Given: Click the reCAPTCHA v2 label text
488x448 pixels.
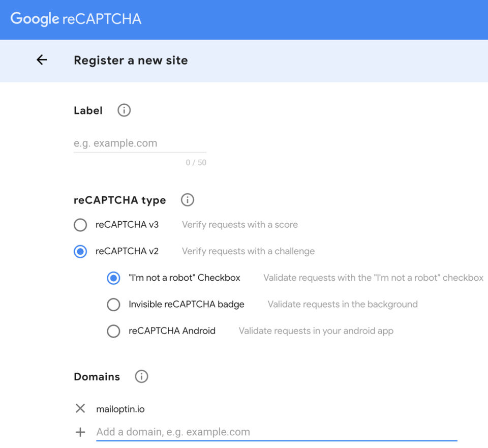Looking at the screenshot, I should click(127, 251).
